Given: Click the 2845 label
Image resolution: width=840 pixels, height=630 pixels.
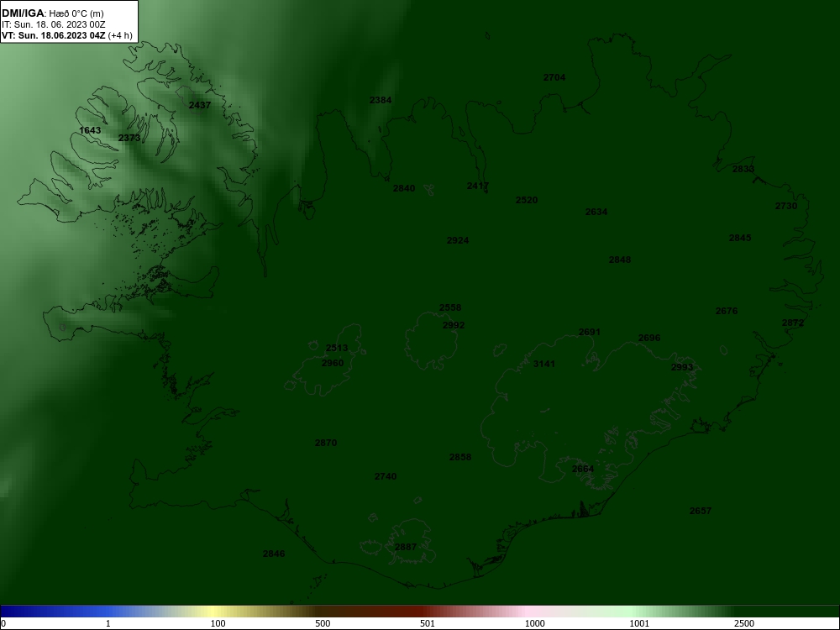Looking at the screenshot, I should click(x=740, y=238).
